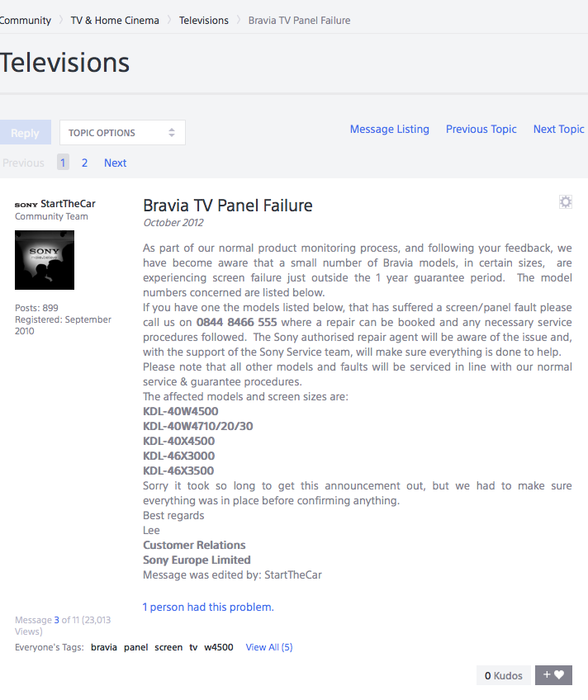
Task: Click the Next page link
Action: 115,163
